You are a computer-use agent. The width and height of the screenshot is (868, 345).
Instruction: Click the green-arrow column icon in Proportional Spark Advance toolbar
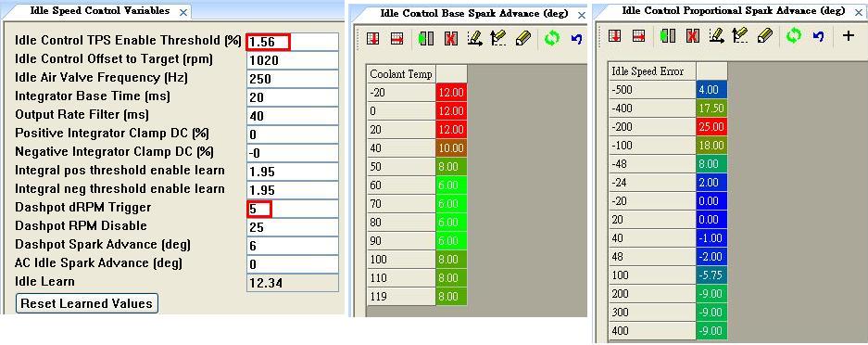click(x=667, y=36)
